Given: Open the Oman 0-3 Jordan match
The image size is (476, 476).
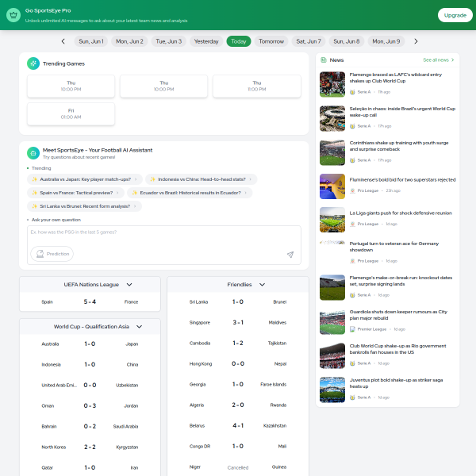Looking at the screenshot, I should (90, 406).
